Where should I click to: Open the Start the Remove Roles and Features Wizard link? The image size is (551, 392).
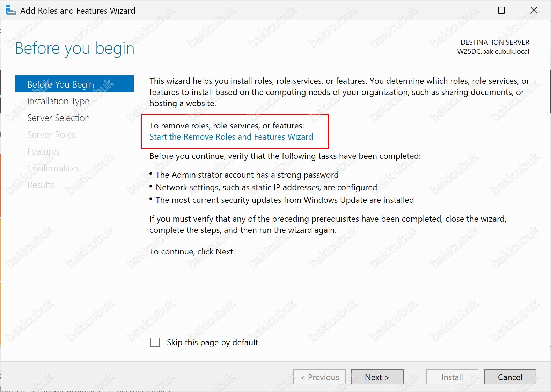(231, 137)
